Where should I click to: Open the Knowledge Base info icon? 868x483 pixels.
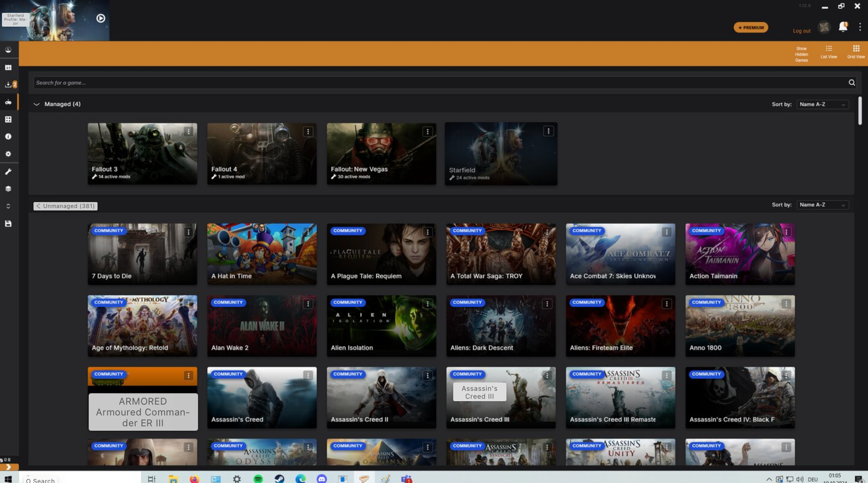[x=8, y=137]
